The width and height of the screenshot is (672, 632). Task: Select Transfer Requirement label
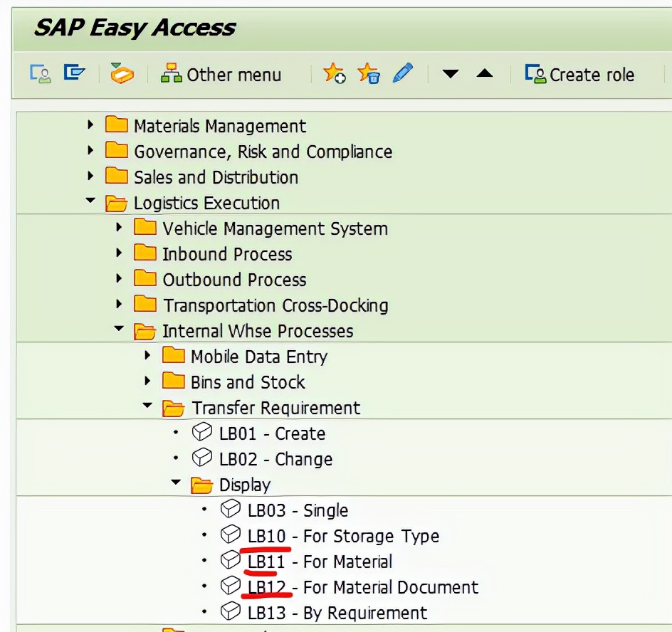tap(275, 408)
